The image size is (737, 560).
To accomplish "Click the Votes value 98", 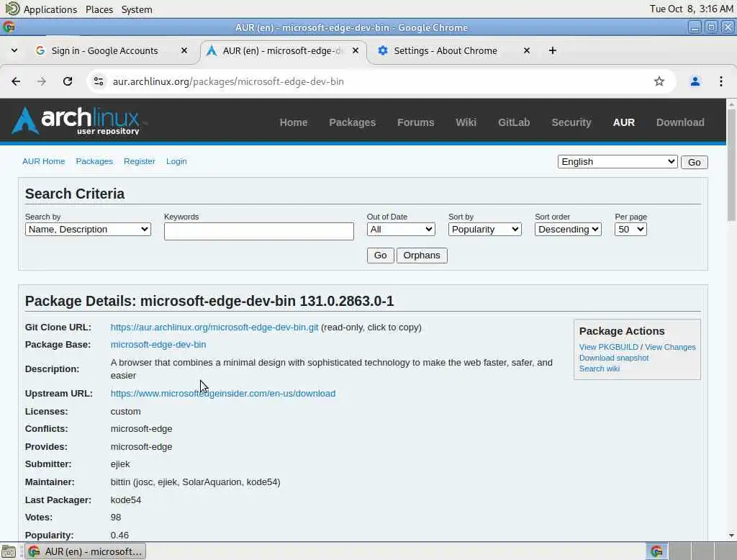I will coord(116,518).
